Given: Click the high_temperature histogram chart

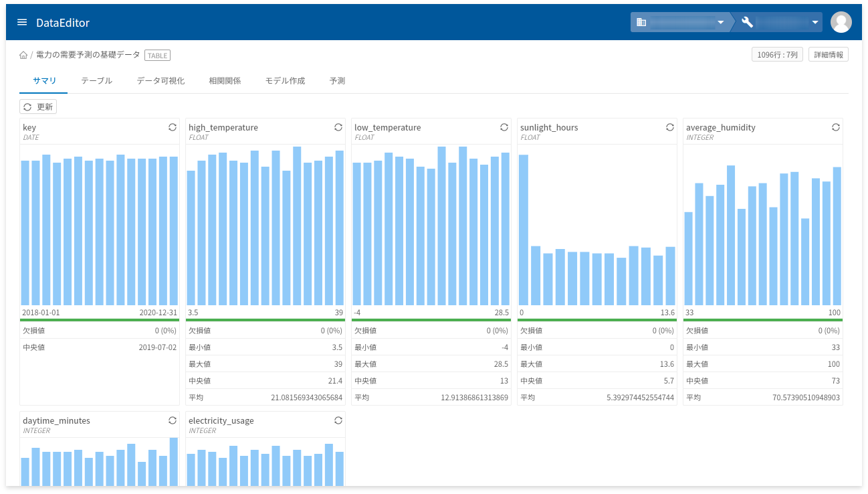Looking at the screenshot, I should 265,226.
